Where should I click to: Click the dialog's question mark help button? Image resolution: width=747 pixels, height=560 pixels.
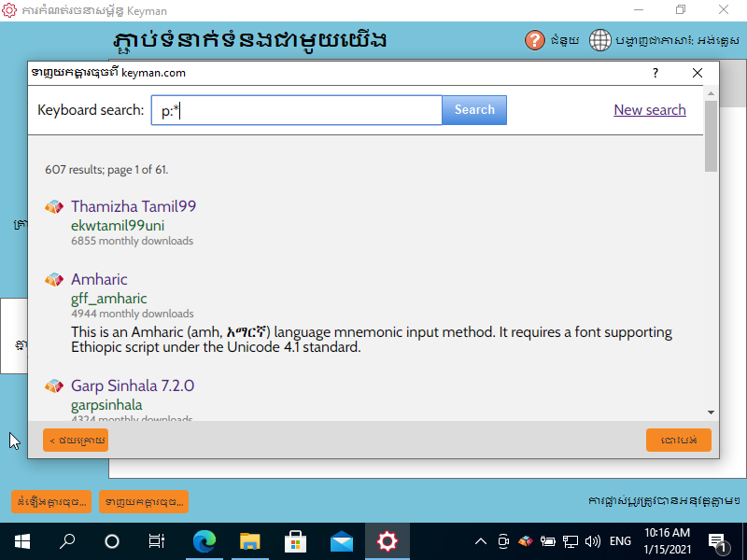click(655, 73)
